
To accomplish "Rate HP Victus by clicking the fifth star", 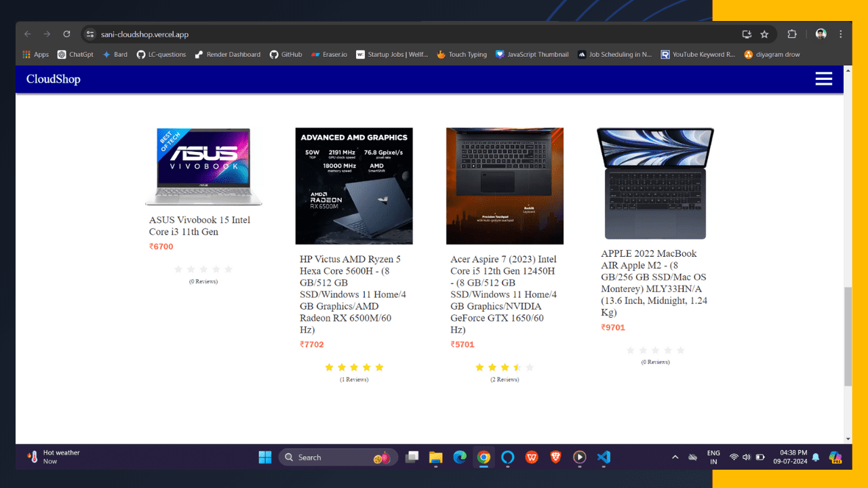I will click(378, 367).
